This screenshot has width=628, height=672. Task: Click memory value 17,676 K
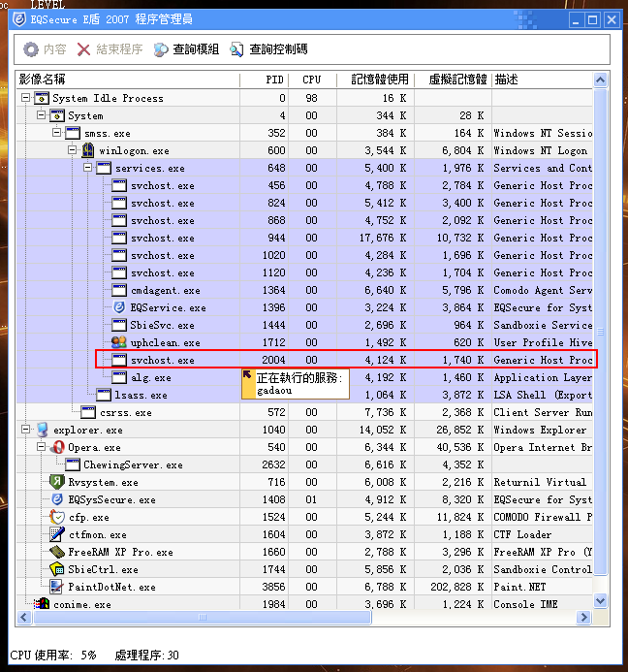pyautogui.click(x=383, y=238)
